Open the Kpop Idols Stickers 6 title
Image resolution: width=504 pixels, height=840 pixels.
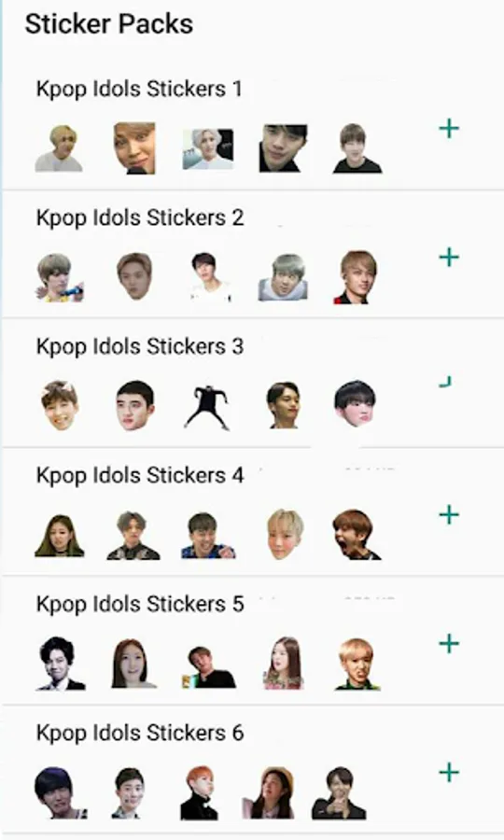point(140,733)
